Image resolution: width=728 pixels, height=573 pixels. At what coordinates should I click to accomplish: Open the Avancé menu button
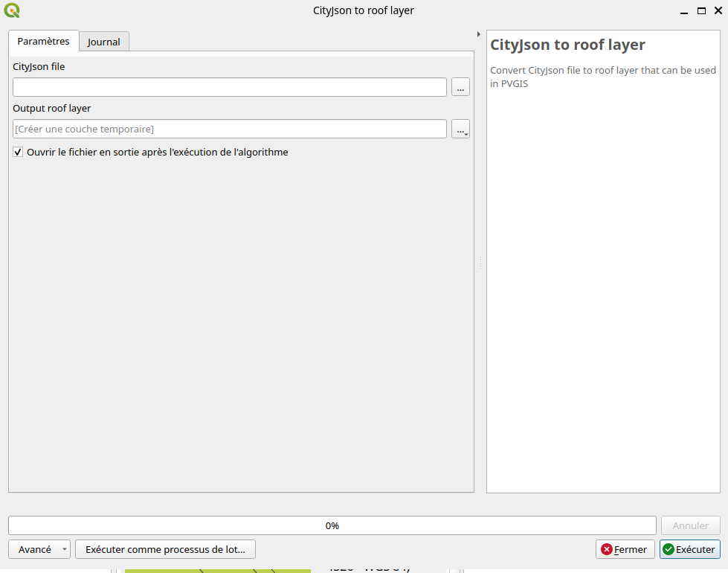click(x=39, y=549)
